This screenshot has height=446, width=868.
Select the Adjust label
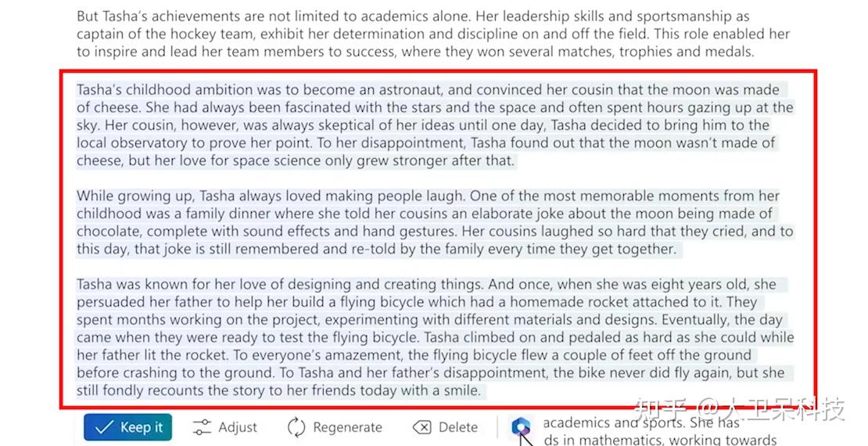tap(238, 427)
